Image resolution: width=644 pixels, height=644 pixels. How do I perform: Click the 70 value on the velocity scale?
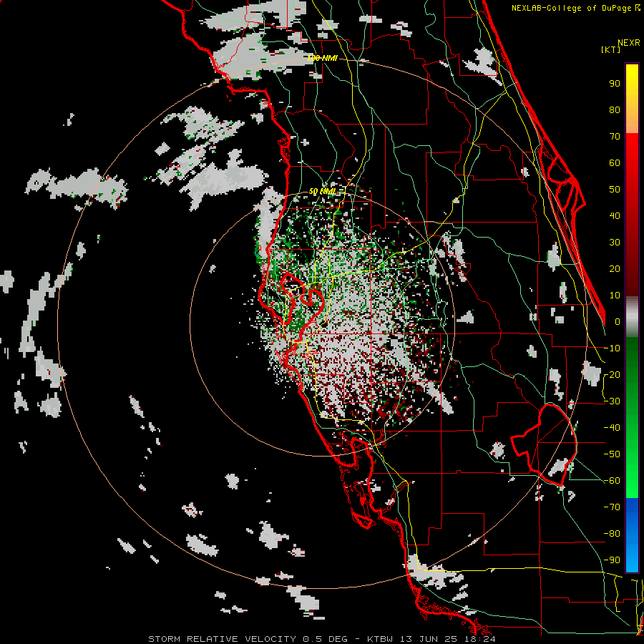pos(615,137)
